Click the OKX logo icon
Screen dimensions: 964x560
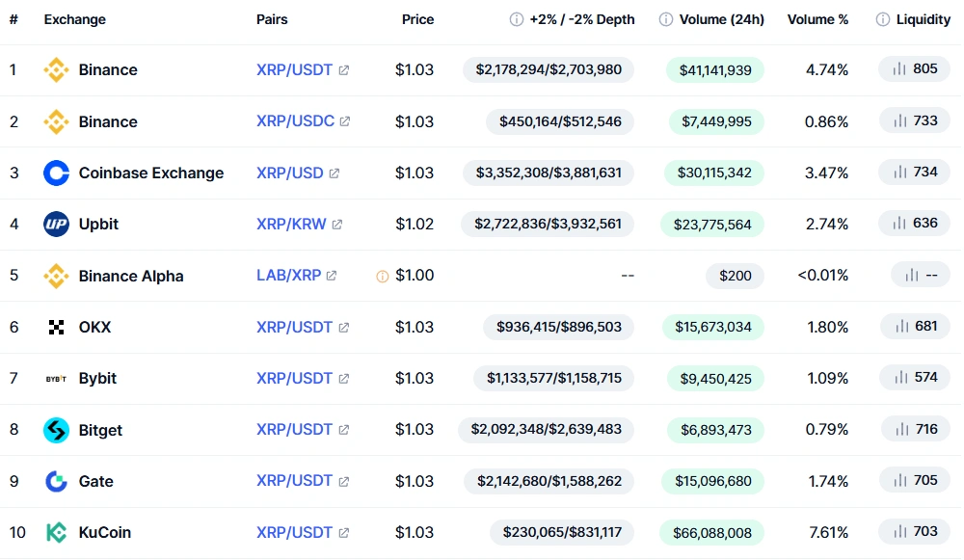point(56,327)
